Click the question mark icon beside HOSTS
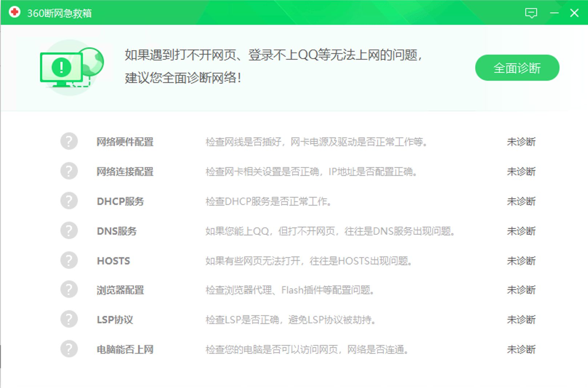Viewport: 588px width, 388px height. coord(69,260)
